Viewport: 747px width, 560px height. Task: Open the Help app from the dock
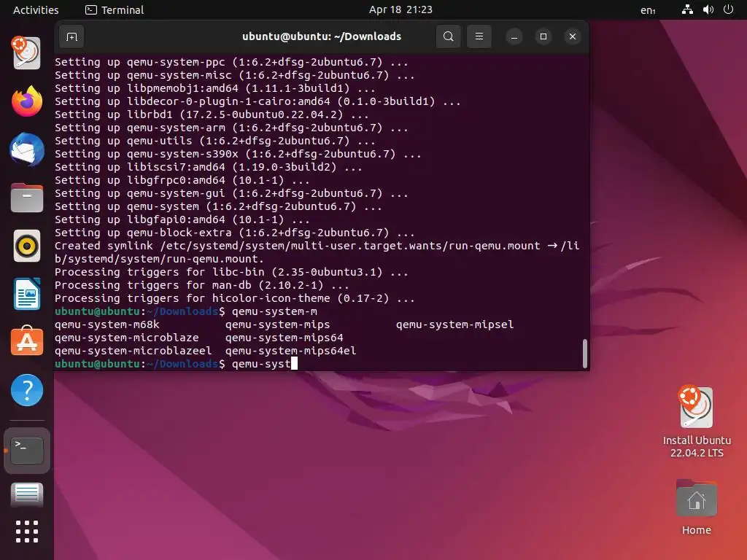pyautogui.click(x=27, y=390)
